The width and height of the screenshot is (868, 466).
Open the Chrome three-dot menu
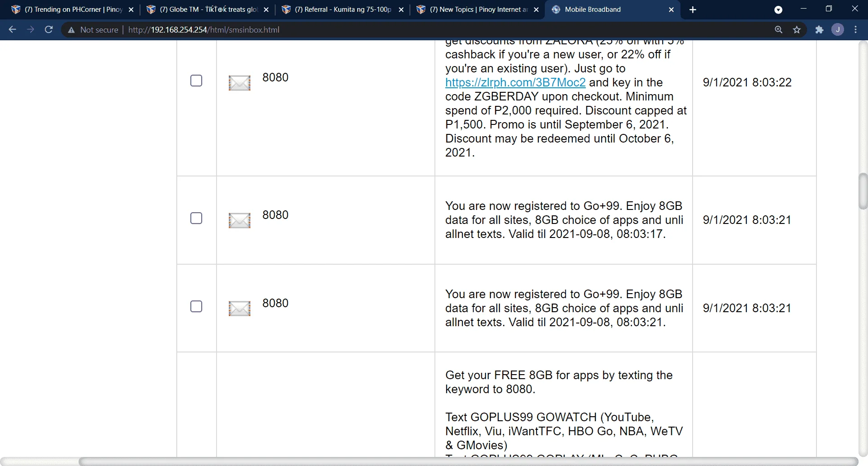855,29
